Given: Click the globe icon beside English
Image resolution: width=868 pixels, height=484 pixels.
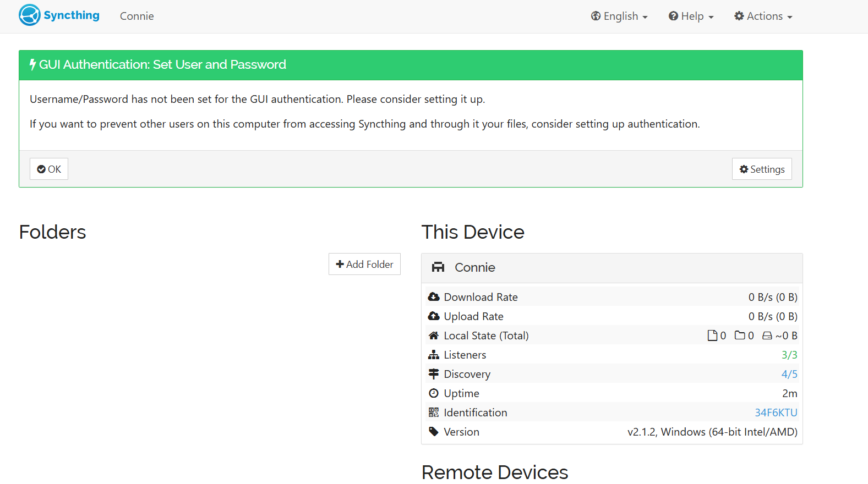Looking at the screenshot, I should (x=596, y=16).
